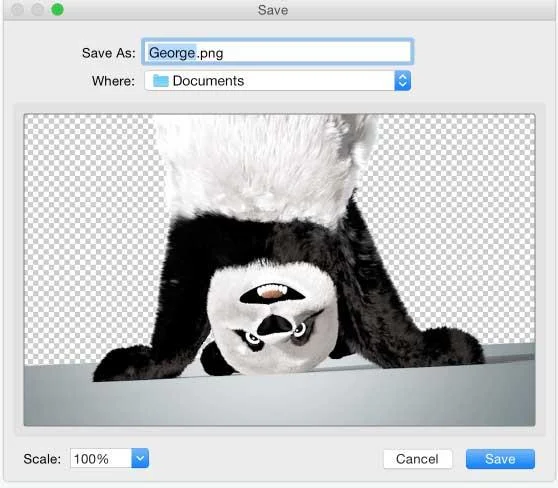Click the Documents folder icon
Image resolution: width=558 pixels, height=488 pixels.
(x=160, y=81)
